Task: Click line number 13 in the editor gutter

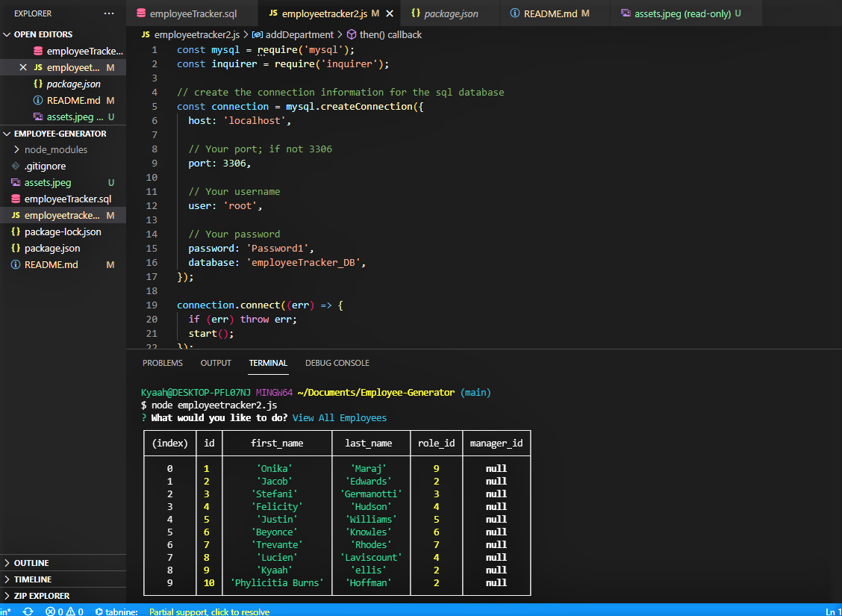Action: (x=152, y=220)
